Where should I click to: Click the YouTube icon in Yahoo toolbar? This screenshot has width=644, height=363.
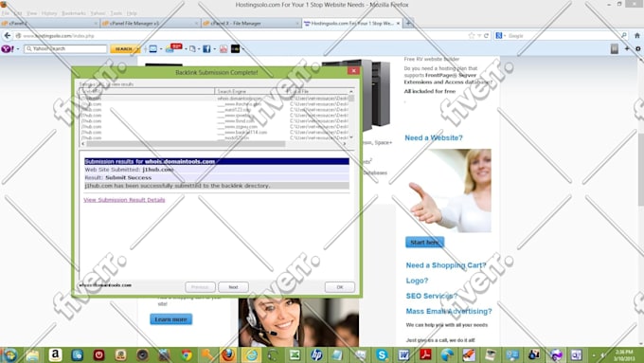click(224, 49)
